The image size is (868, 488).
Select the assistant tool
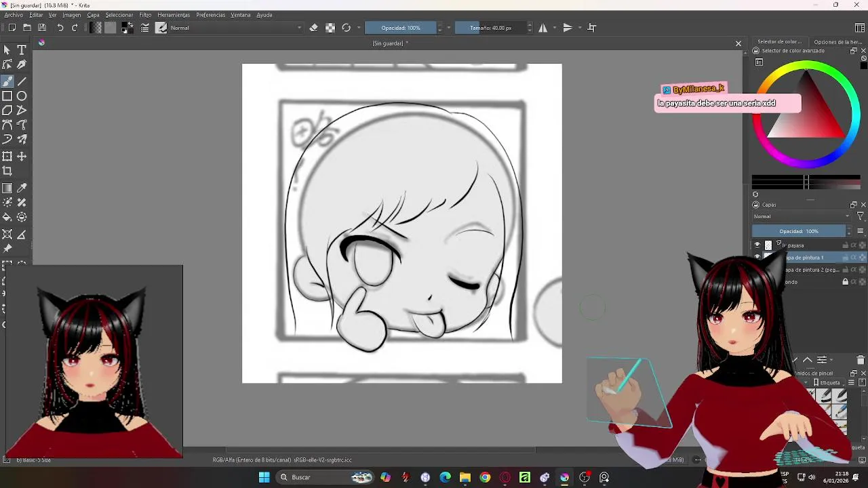coord(7,235)
